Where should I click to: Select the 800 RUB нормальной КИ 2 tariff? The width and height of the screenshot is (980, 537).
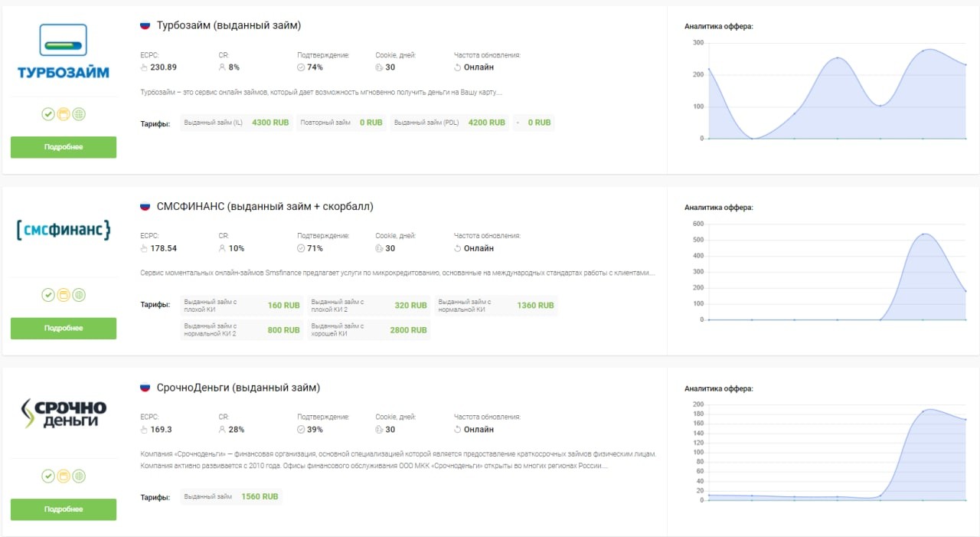click(242, 330)
